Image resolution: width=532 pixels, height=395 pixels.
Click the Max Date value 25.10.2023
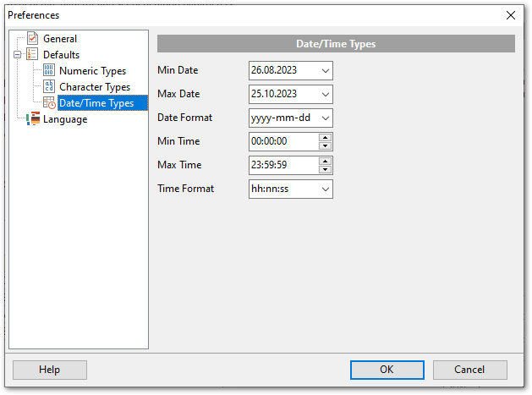coord(274,94)
